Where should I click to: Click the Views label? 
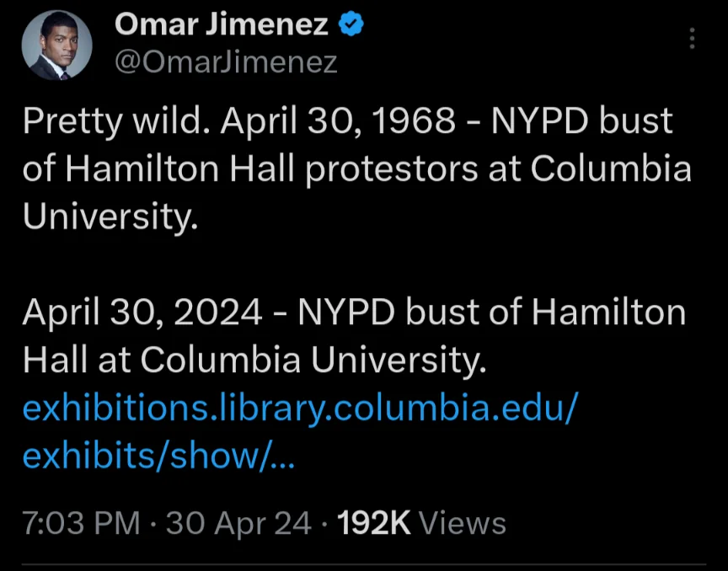pyautogui.click(x=462, y=523)
